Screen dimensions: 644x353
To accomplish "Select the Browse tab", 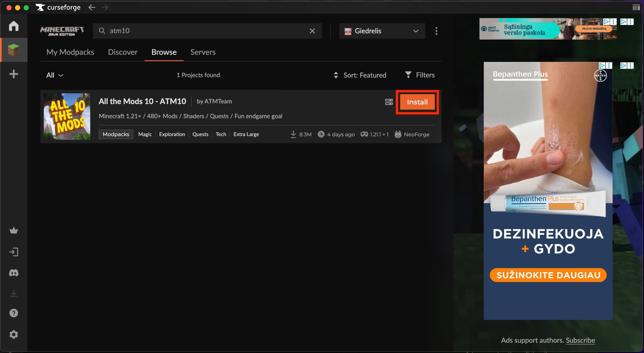I will 164,52.
